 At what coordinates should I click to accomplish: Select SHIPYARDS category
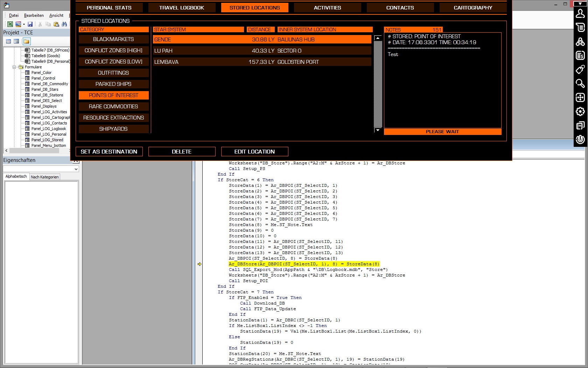point(113,129)
